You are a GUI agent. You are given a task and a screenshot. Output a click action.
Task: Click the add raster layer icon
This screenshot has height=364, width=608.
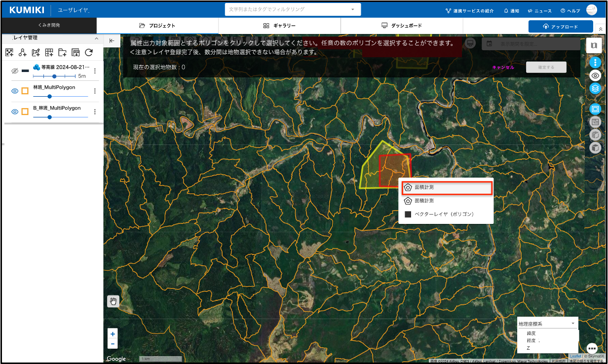pyautogui.click(x=9, y=52)
